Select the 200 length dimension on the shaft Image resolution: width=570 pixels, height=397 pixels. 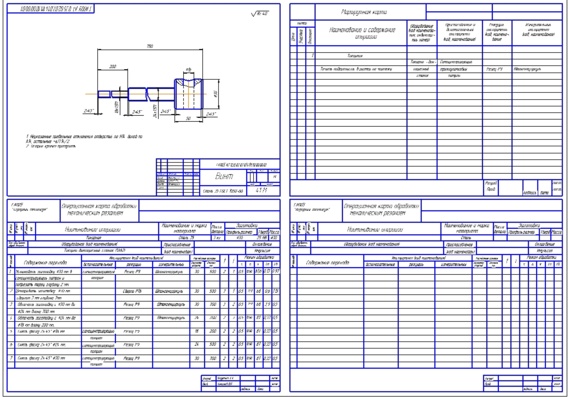pos(113,67)
